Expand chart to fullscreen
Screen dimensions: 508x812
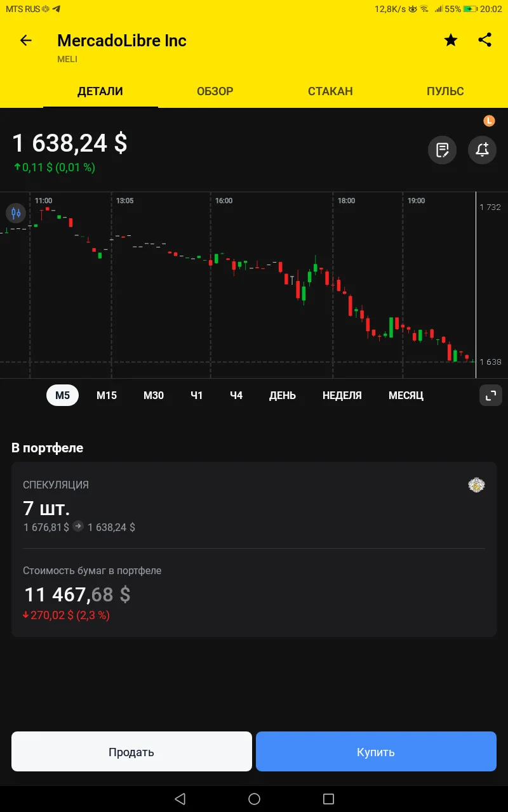490,395
